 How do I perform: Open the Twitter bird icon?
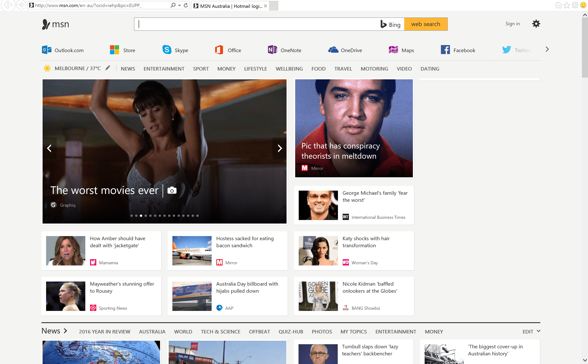pyautogui.click(x=507, y=50)
